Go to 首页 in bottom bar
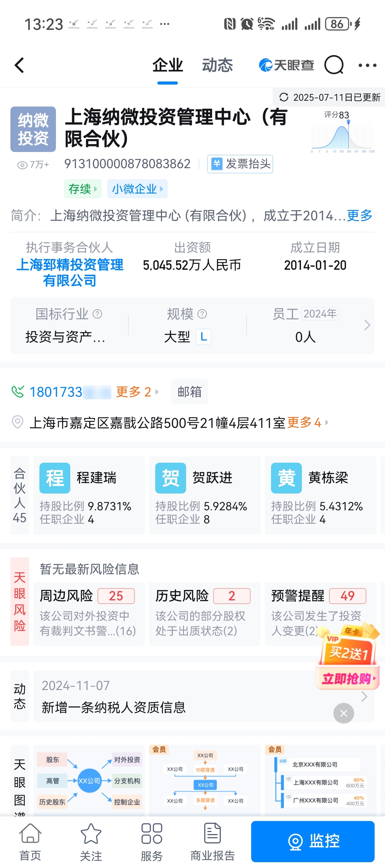The image size is (385, 868). [x=30, y=842]
